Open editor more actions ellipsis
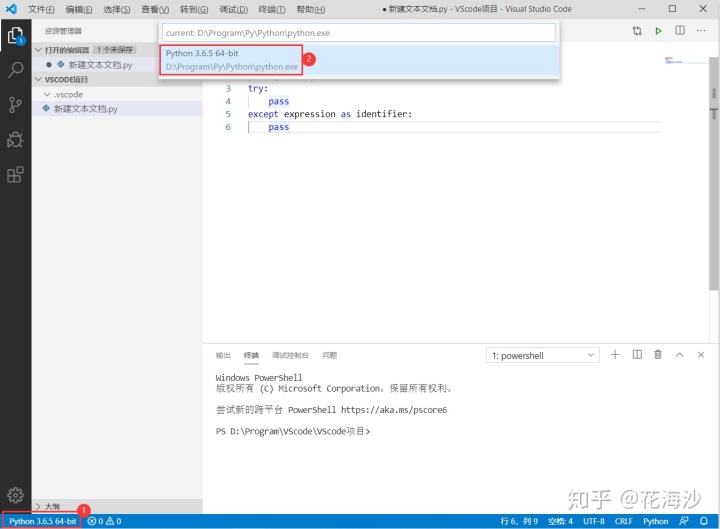This screenshot has width=720, height=529. tap(701, 30)
